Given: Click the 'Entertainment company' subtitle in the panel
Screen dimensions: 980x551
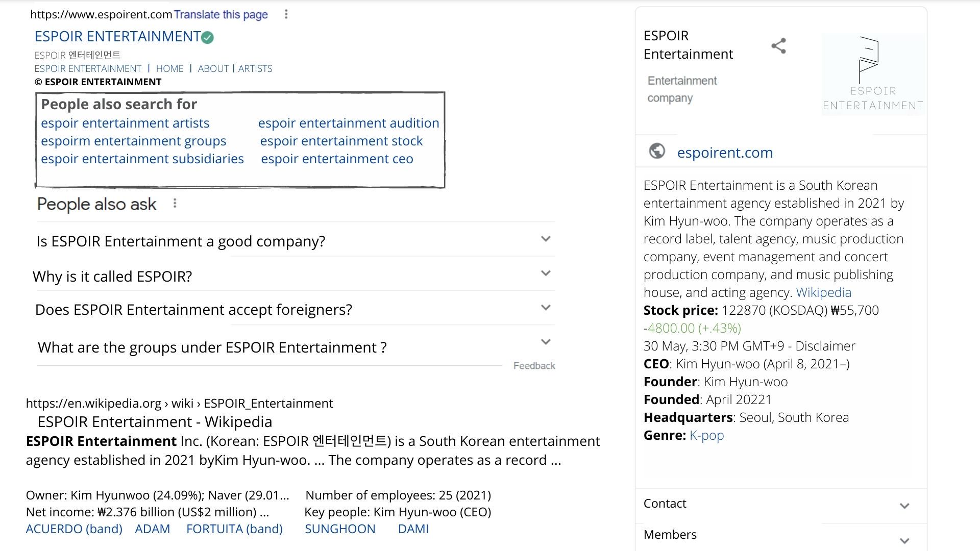Looking at the screenshot, I should pos(682,89).
